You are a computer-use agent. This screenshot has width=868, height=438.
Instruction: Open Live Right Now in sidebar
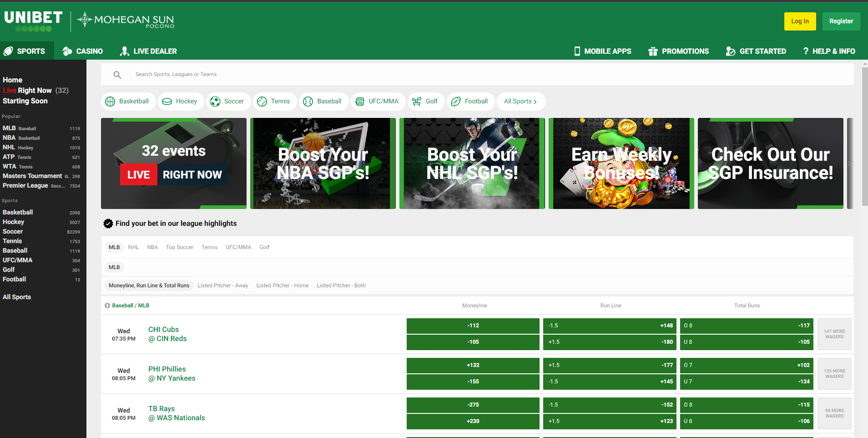(35, 91)
